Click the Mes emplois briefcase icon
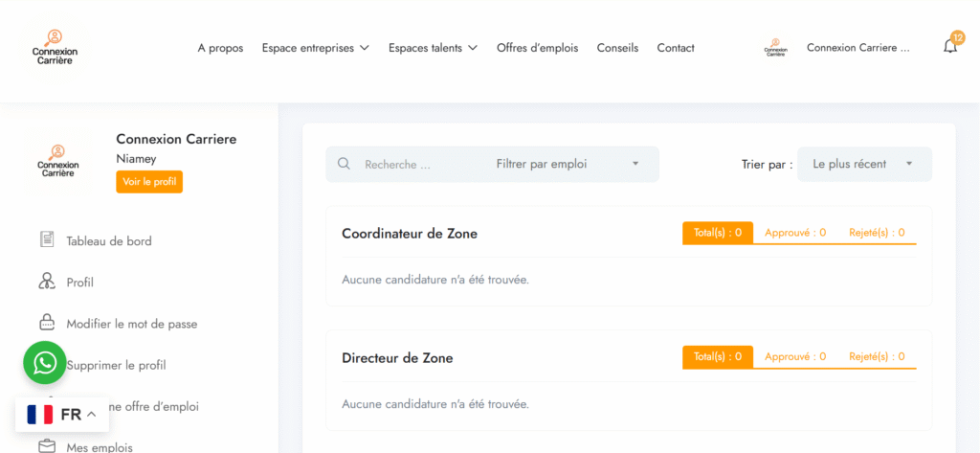Viewport: 980px width, 453px height. tap(47, 446)
